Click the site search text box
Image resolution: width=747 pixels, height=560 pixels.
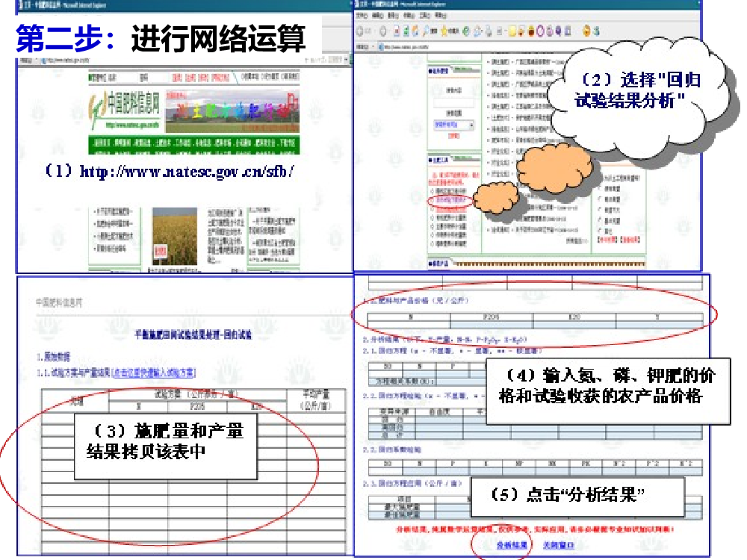(x=454, y=102)
